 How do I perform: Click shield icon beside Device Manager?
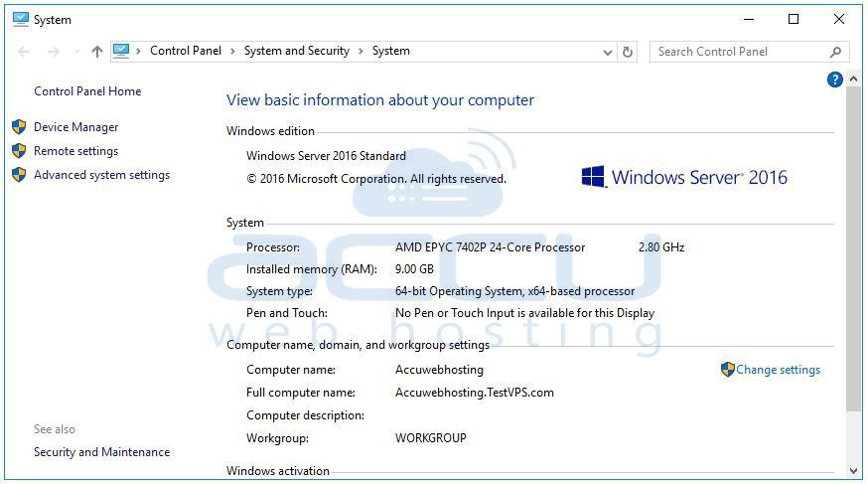(19, 127)
